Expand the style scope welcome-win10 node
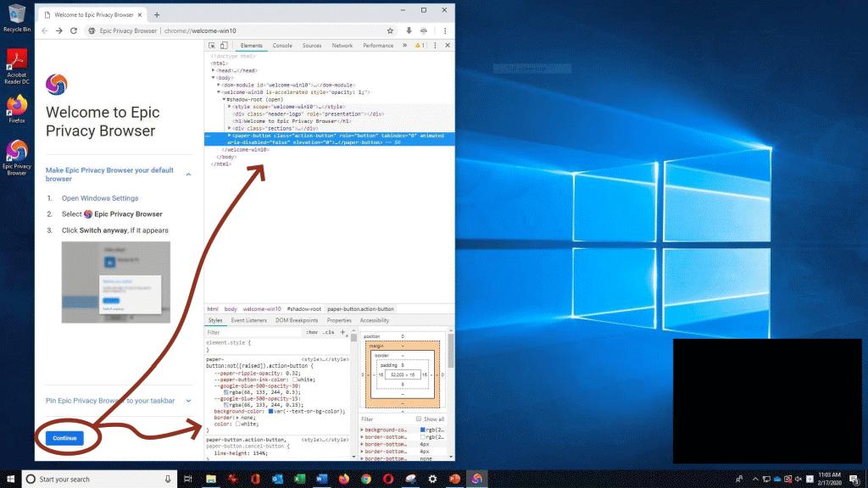The width and height of the screenshot is (868, 488). (x=230, y=107)
